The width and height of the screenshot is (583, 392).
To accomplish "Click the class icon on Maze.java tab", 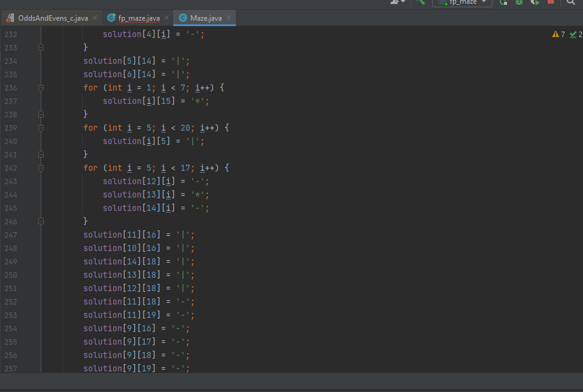I will pos(182,18).
